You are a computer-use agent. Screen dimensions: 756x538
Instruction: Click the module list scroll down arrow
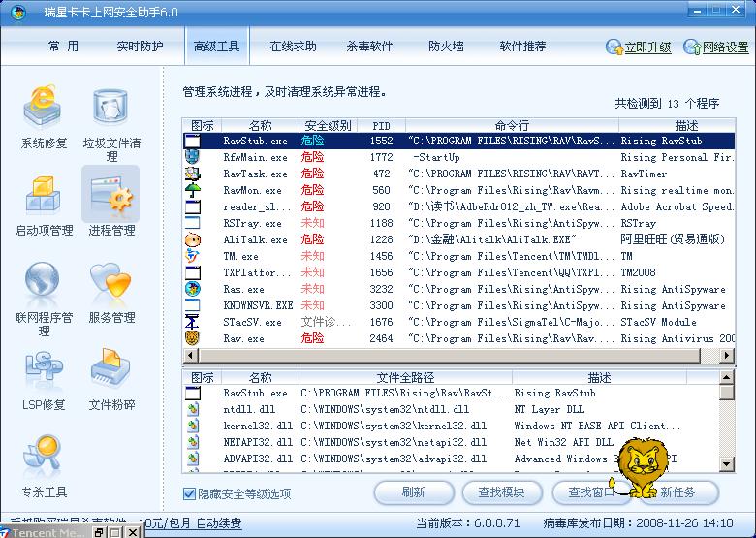click(x=727, y=464)
